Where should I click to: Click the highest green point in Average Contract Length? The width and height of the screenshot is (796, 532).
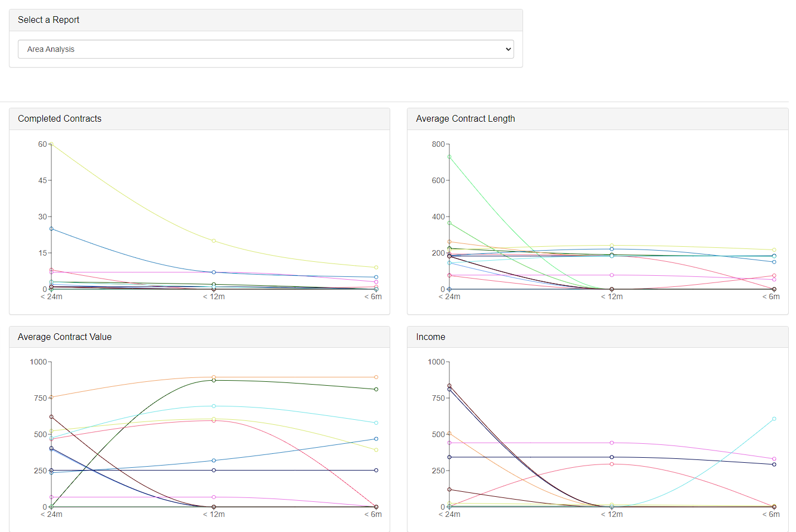click(449, 157)
